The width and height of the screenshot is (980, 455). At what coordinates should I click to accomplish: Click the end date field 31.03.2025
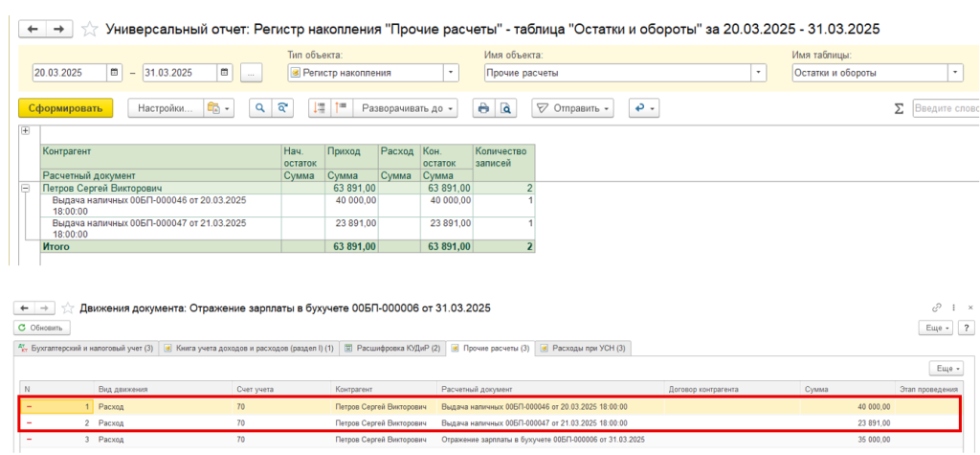pos(180,73)
